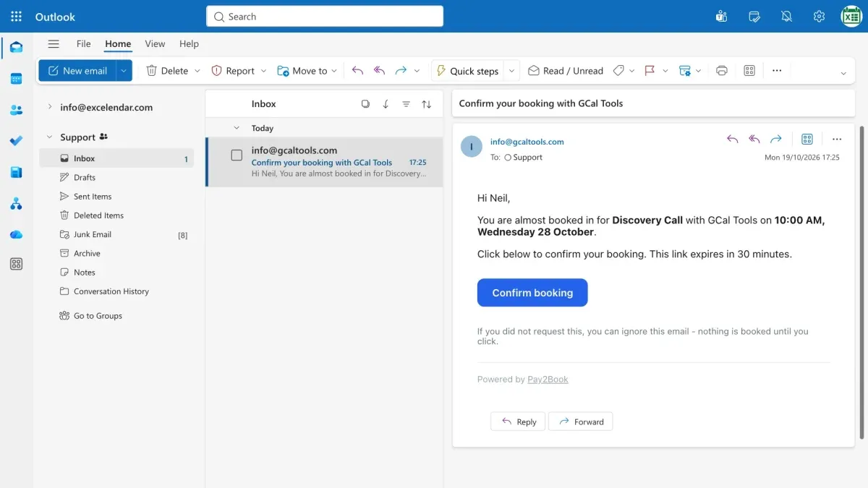Jump to newest with down arrow icon
Screen dimensions: 868x488
tap(386, 104)
